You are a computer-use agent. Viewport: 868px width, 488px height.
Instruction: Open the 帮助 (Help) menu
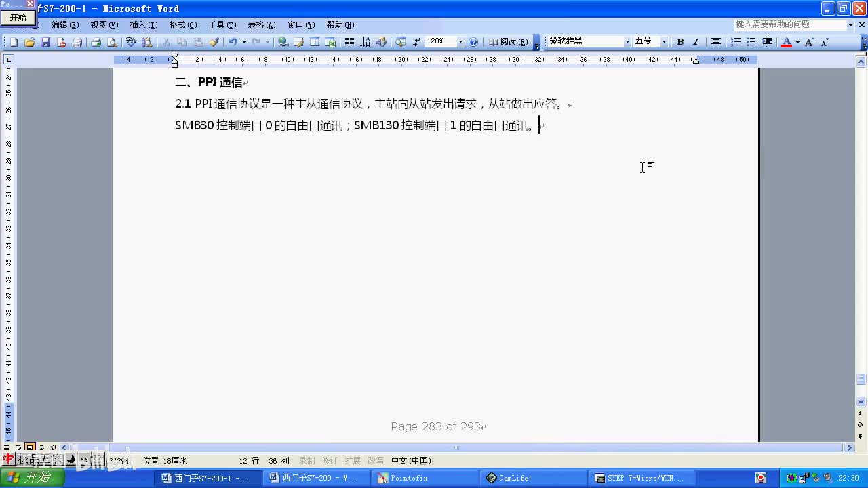pos(340,25)
